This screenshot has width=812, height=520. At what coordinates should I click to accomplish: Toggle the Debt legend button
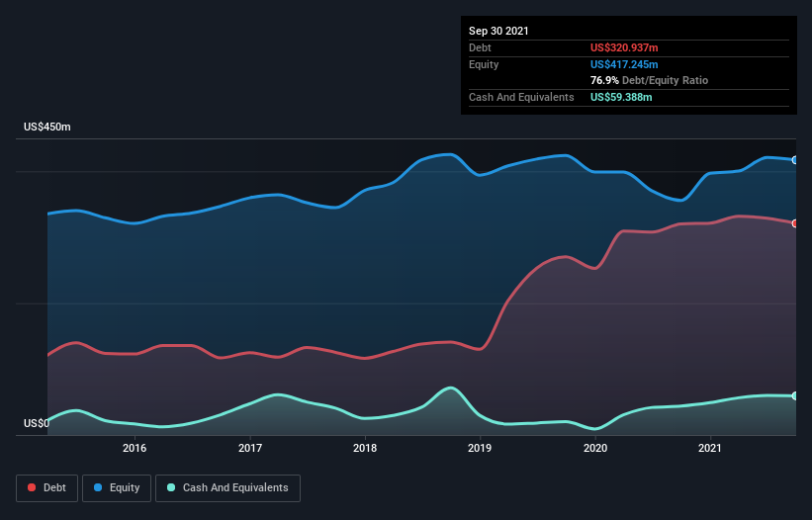point(47,488)
